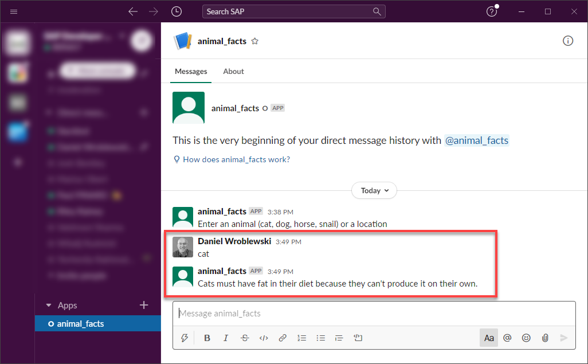Go forward in history arrow

pyautogui.click(x=154, y=11)
